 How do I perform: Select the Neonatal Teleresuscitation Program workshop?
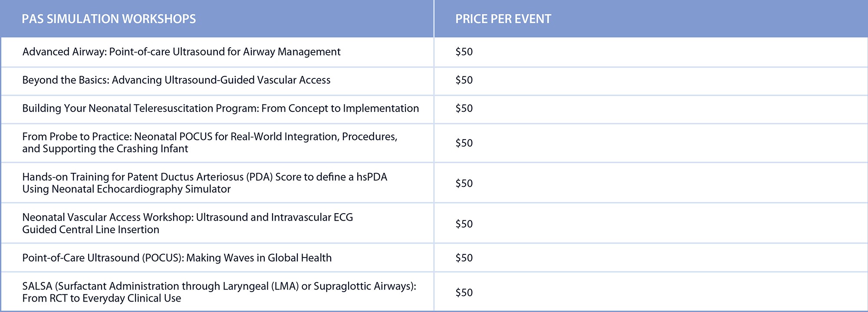click(x=220, y=108)
